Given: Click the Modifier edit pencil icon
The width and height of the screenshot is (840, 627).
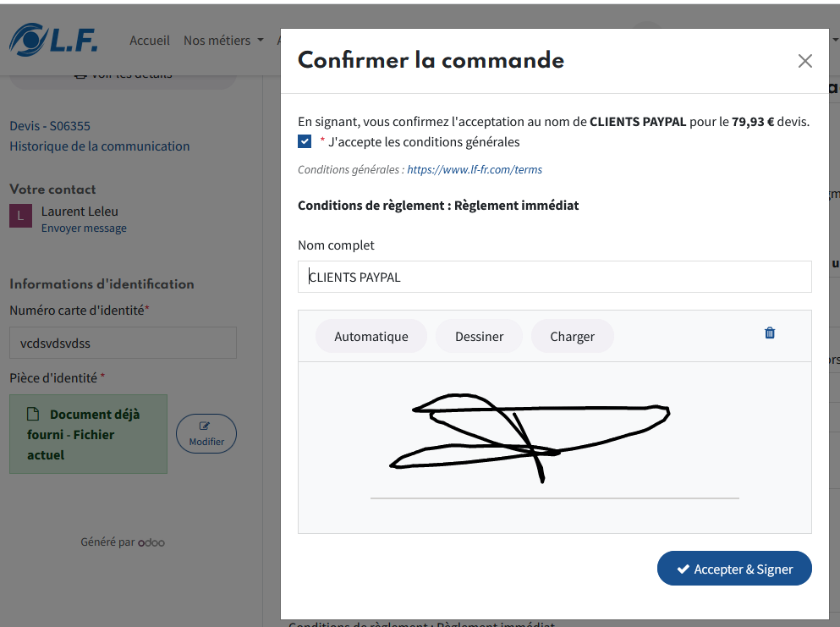Looking at the screenshot, I should click(x=204, y=426).
